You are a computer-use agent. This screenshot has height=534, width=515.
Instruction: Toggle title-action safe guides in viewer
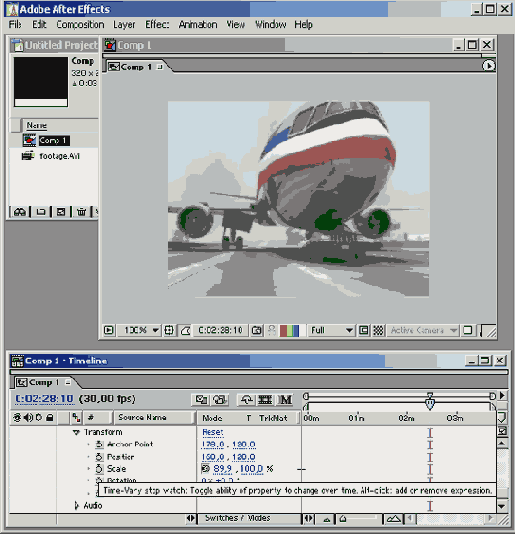click(x=169, y=330)
